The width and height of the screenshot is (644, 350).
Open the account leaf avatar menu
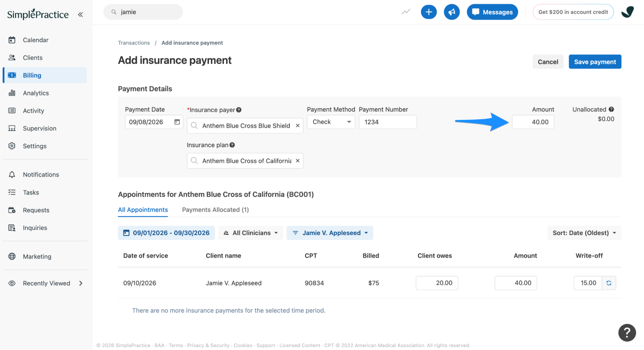628,12
